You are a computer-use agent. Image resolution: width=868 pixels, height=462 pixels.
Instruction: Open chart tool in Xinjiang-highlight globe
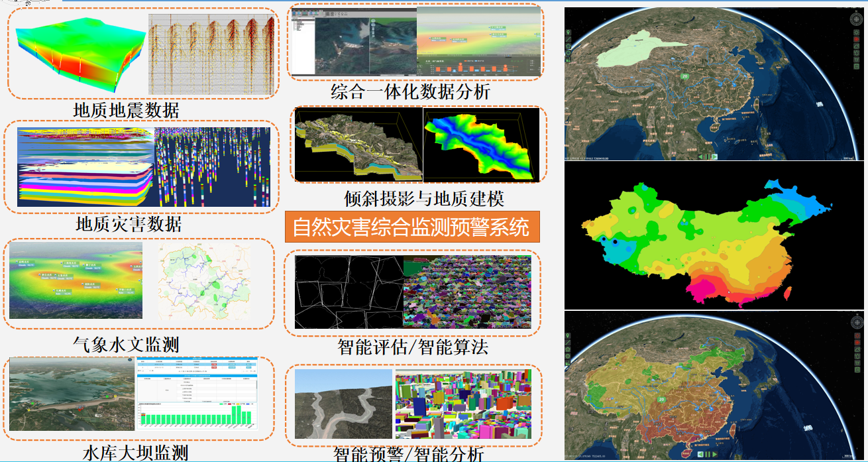[x=568, y=59]
